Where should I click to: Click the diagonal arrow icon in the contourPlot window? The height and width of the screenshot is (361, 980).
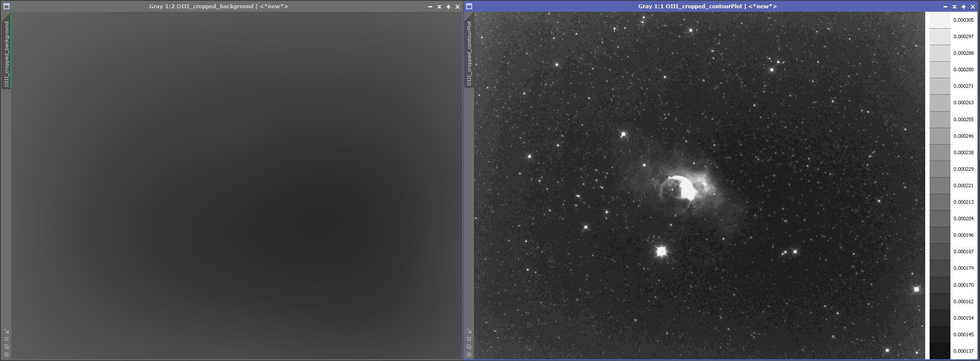coord(469,331)
